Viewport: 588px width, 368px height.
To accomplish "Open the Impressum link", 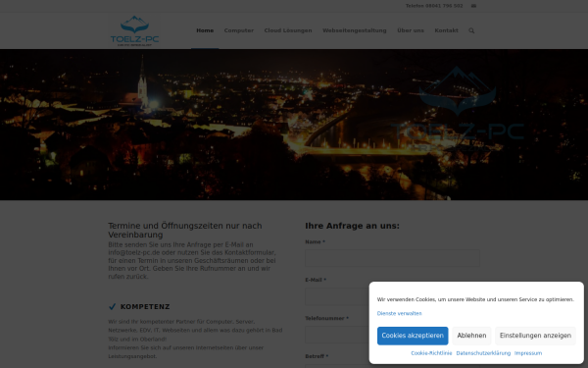I will tap(528, 353).
